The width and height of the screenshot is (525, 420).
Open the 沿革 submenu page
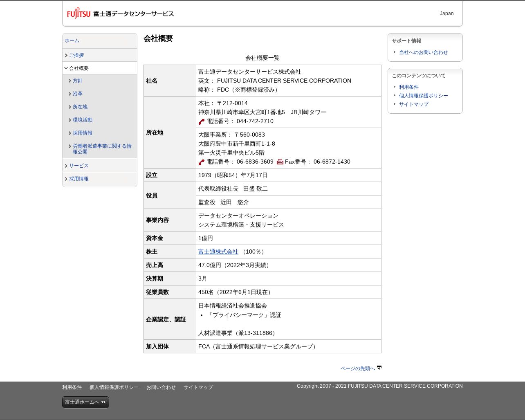pyautogui.click(x=78, y=94)
